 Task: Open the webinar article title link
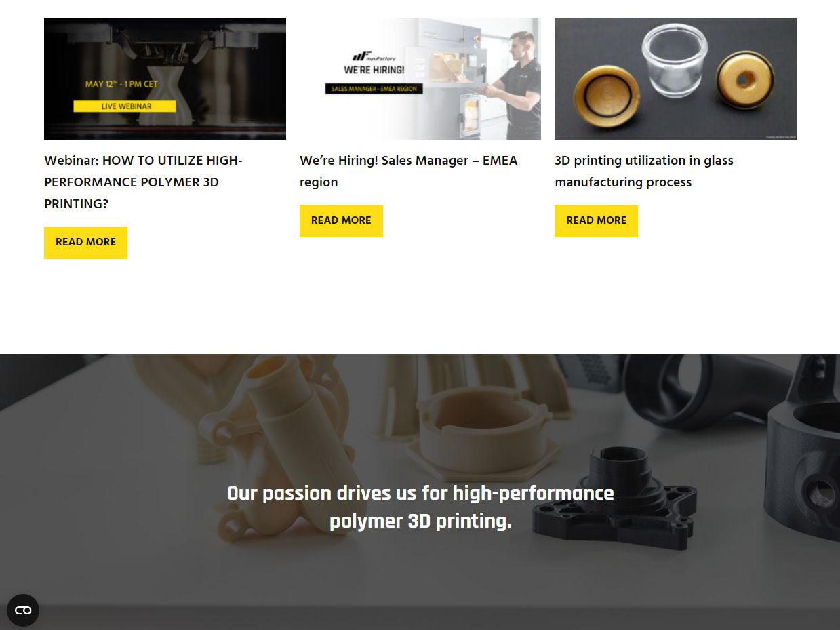tap(143, 182)
